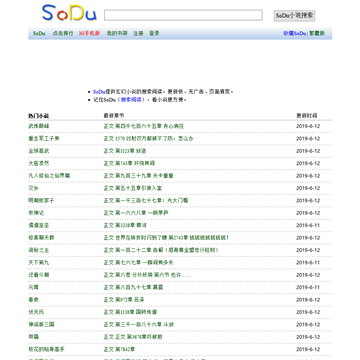
Task: Open 伏天氏 chapter 第1138章 国师传道
Action: coord(130,312)
